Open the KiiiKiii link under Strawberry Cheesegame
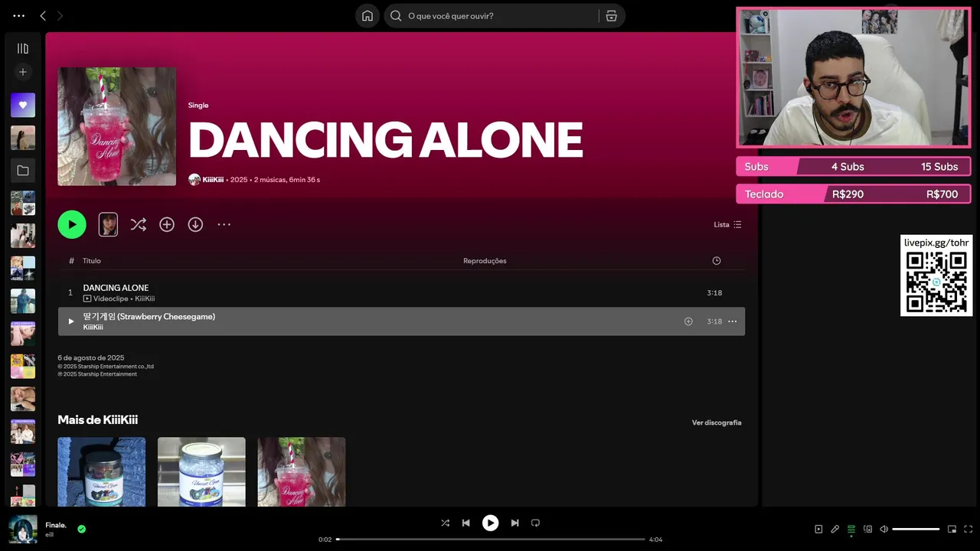This screenshot has height=551, width=980. click(93, 327)
